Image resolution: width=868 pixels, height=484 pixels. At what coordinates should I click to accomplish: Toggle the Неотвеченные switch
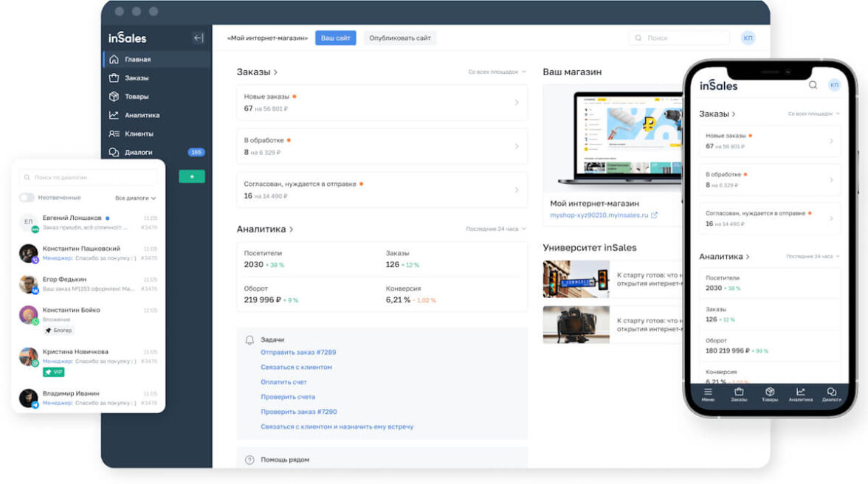pyautogui.click(x=27, y=198)
